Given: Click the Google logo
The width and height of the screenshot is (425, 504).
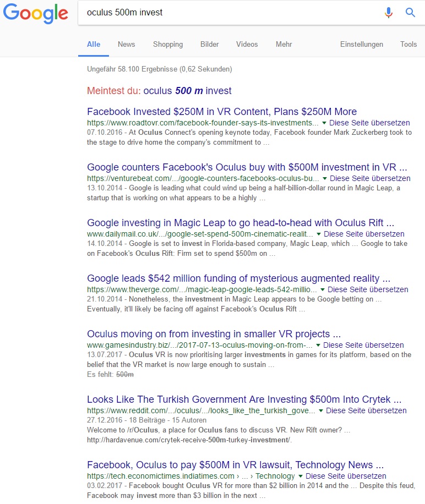Looking at the screenshot, I should [36, 13].
